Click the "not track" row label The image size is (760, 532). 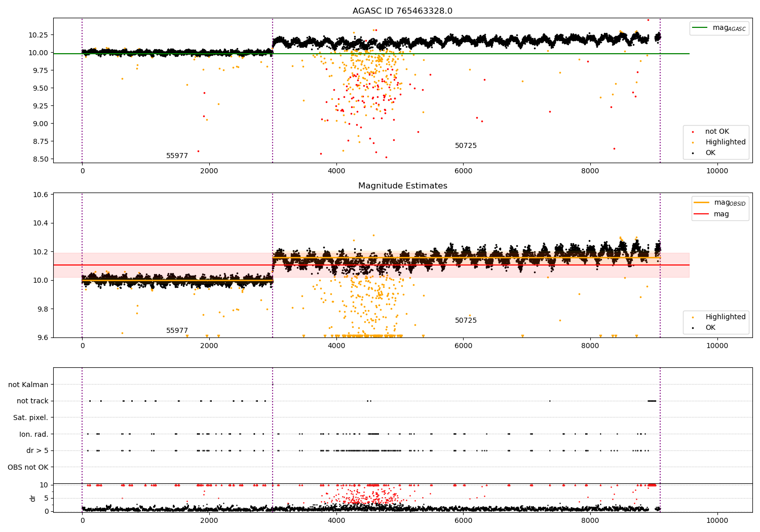coord(32,401)
